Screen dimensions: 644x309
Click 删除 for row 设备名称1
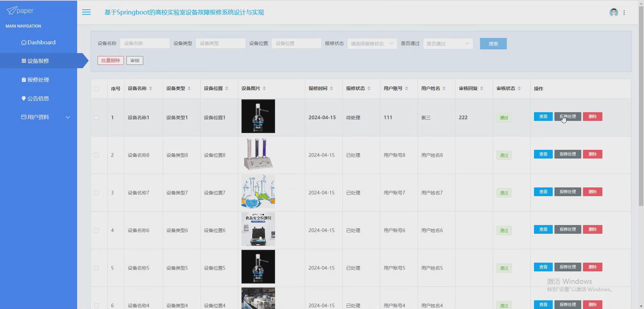tap(593, 117)
